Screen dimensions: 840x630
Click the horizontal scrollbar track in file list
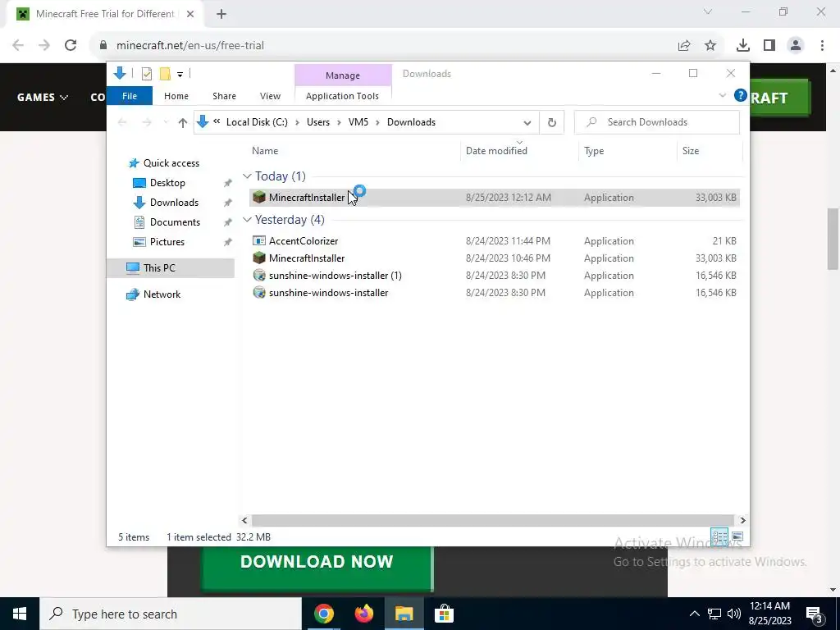[492, 520]
